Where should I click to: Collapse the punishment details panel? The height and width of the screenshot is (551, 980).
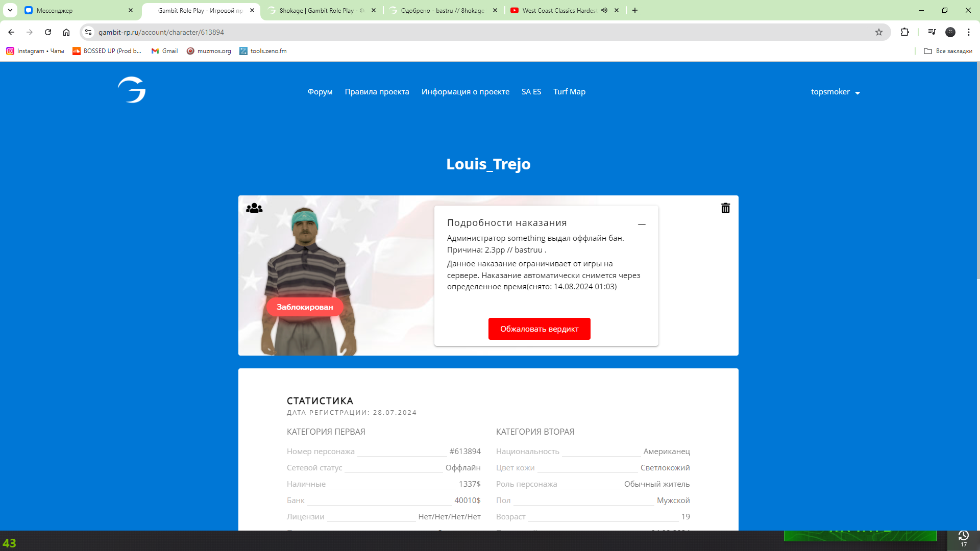pos(642,224)
